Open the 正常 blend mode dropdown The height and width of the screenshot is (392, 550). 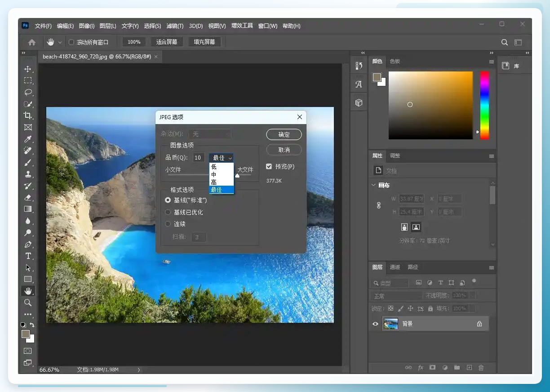click(397, 296)
